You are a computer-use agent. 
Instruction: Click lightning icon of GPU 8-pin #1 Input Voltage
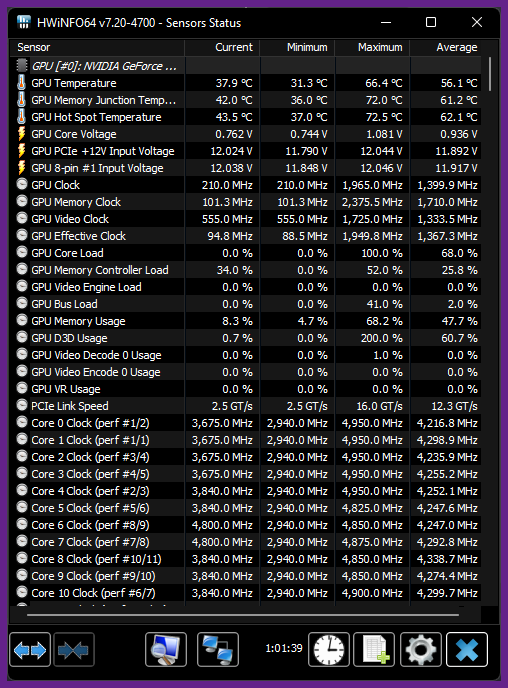pyautogui.click(x=21, y=168)
